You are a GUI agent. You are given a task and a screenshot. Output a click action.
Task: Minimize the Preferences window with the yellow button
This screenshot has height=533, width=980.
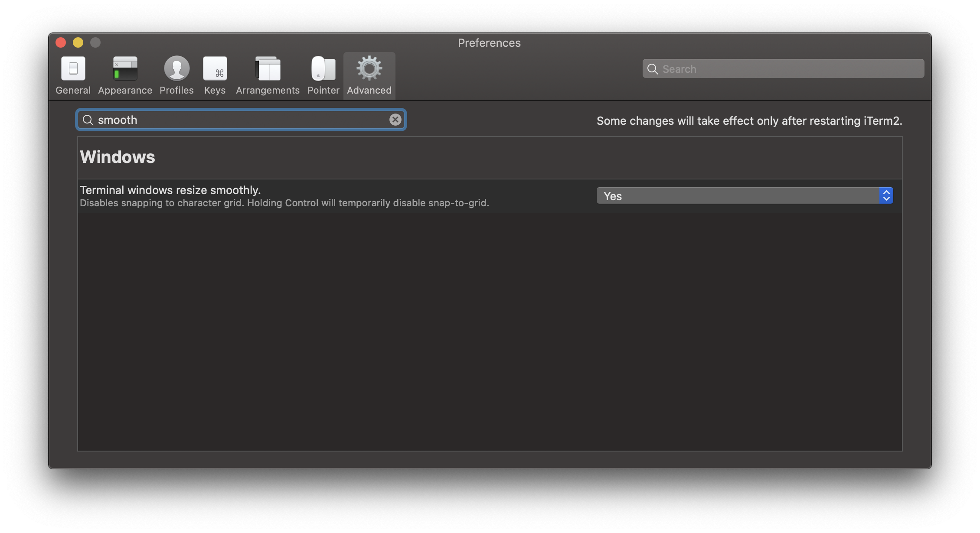pos(78,42)
